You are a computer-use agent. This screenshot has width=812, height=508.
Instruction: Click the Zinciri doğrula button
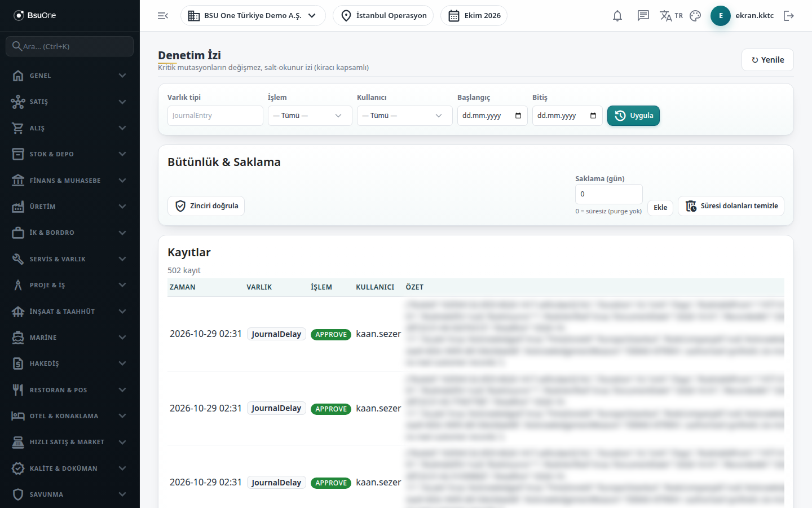[206, 206]
